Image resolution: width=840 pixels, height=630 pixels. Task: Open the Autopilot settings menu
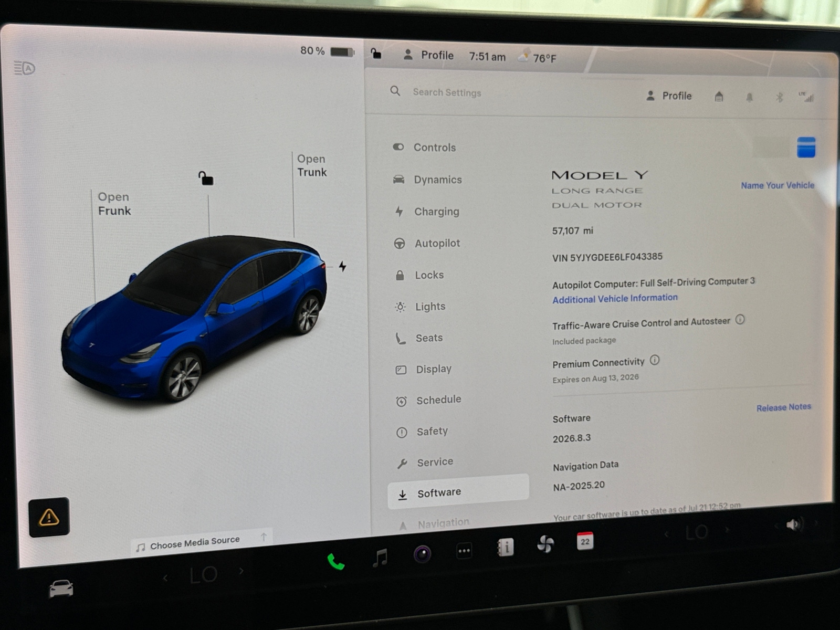coord(427,243)
